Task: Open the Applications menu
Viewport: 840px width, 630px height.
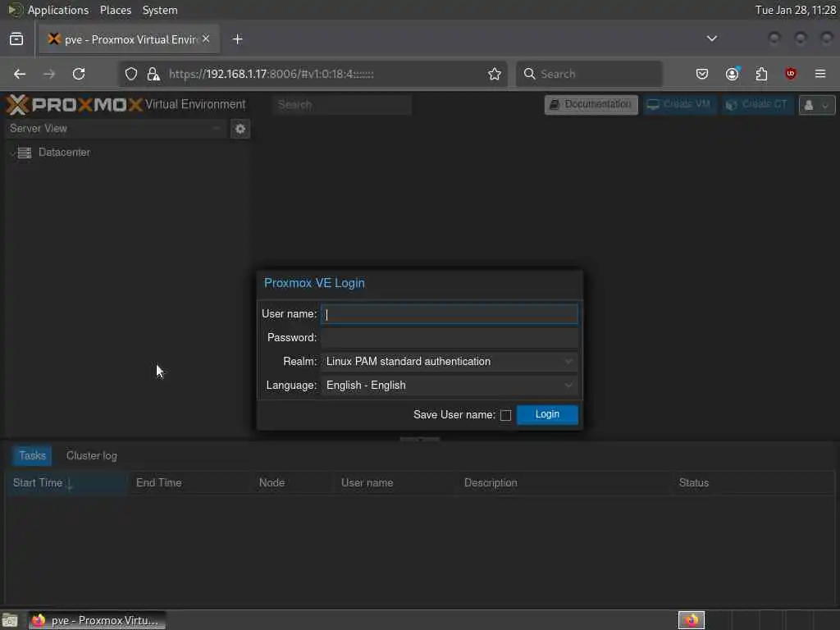Action: 58,10
